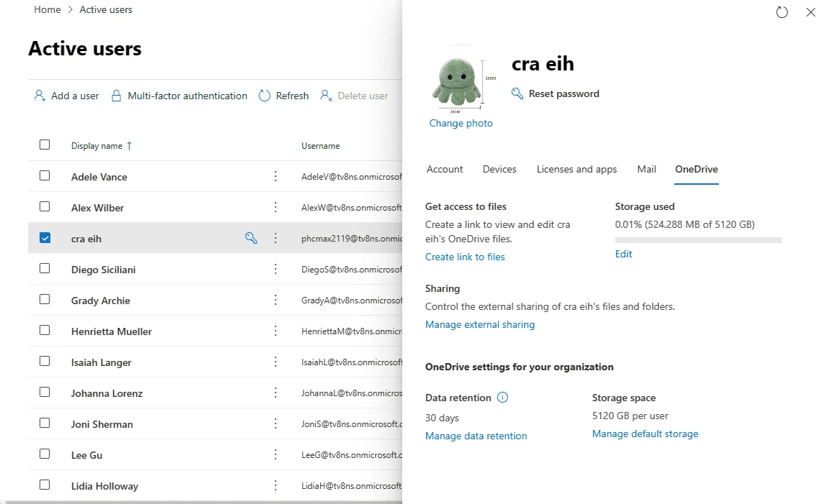This screenshot has height=504, width=821.
Task: Click the Refresh circular arrow icon
Action: [264, 96]
